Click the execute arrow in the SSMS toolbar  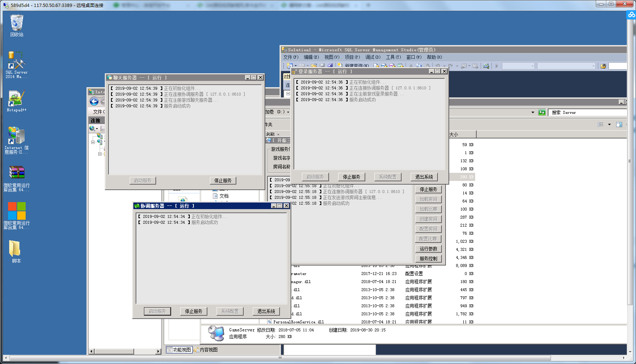click(497, 66)
